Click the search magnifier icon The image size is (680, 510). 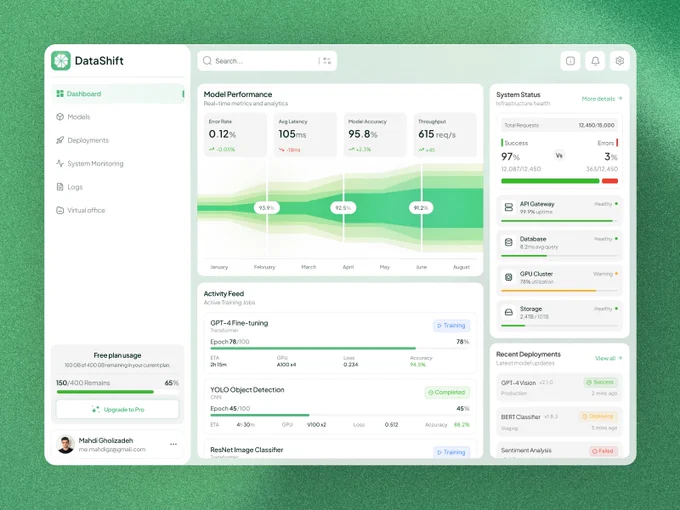point(207,61)
